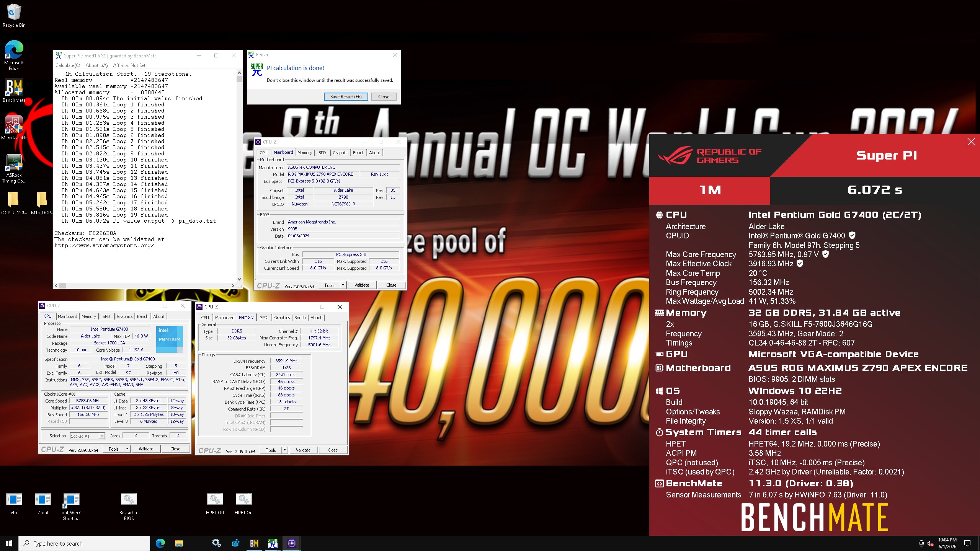
Task: Click Validate in the processor CPU-Z window
Action: coord(145,449)
